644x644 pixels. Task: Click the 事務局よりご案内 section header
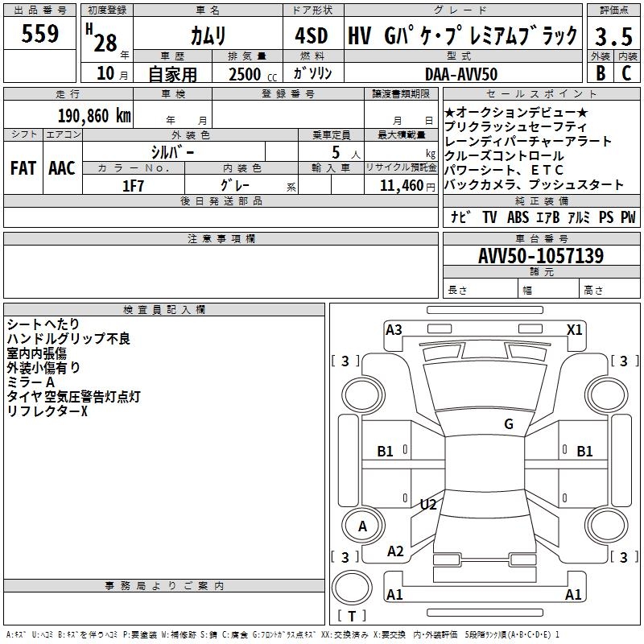(x=164, y=586)
